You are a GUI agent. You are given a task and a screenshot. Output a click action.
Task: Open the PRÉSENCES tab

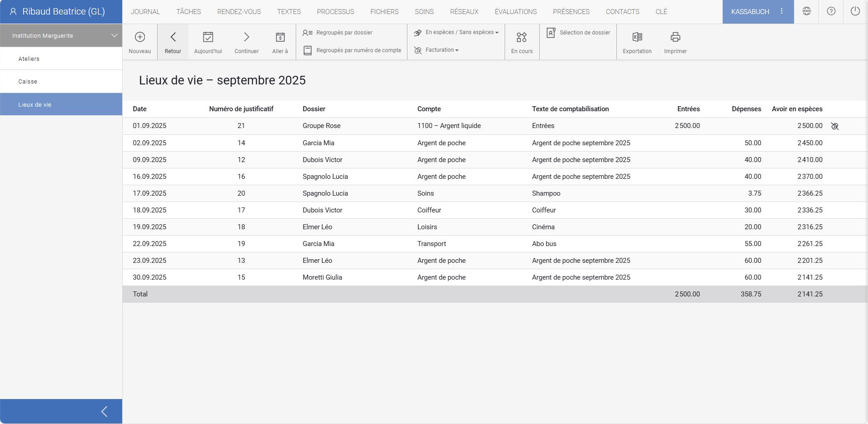pos(571,12)
